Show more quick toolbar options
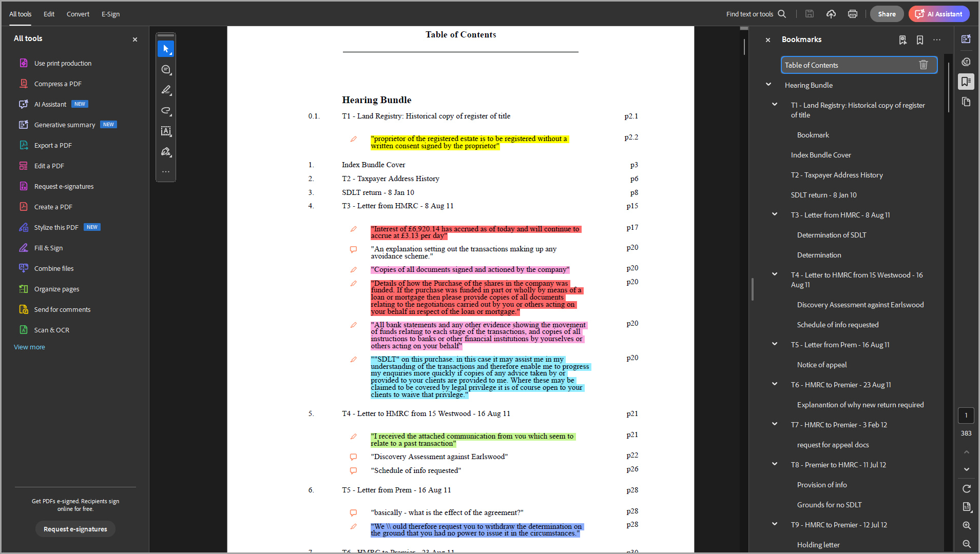Image resolution: width=980 pixels, height=554 pixels. point(166,172)
